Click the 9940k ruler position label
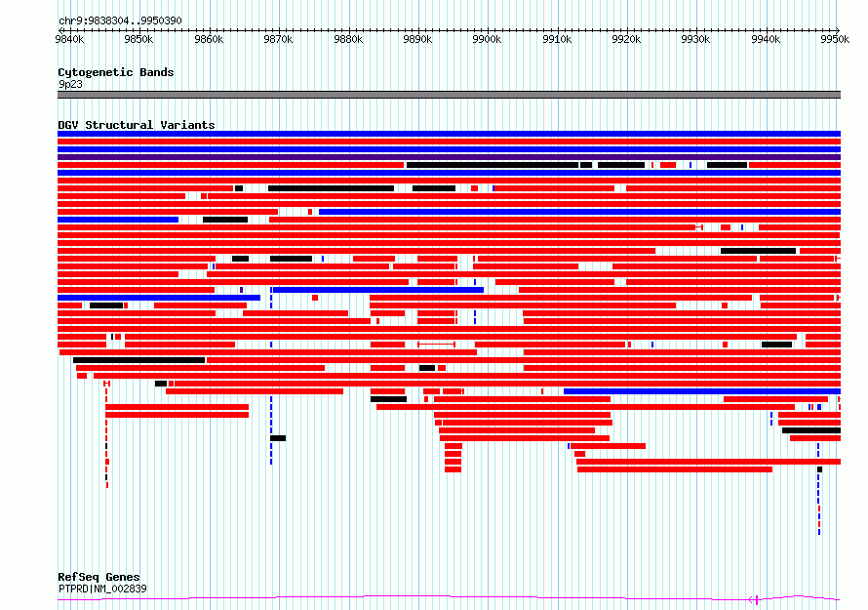The image size is (868, 610). tap(766, 39)
